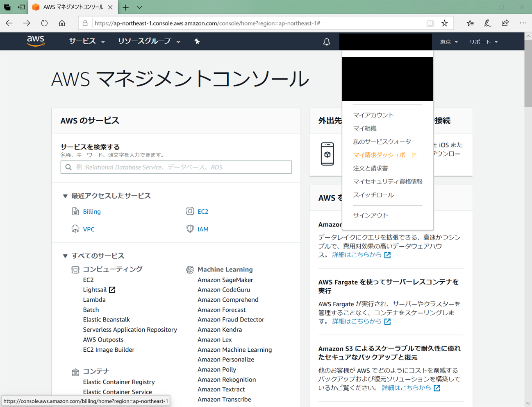The width and height of the screenshot is (532, 407).
Task: Click the AWS logo home icon
Action: pos(36,41)
